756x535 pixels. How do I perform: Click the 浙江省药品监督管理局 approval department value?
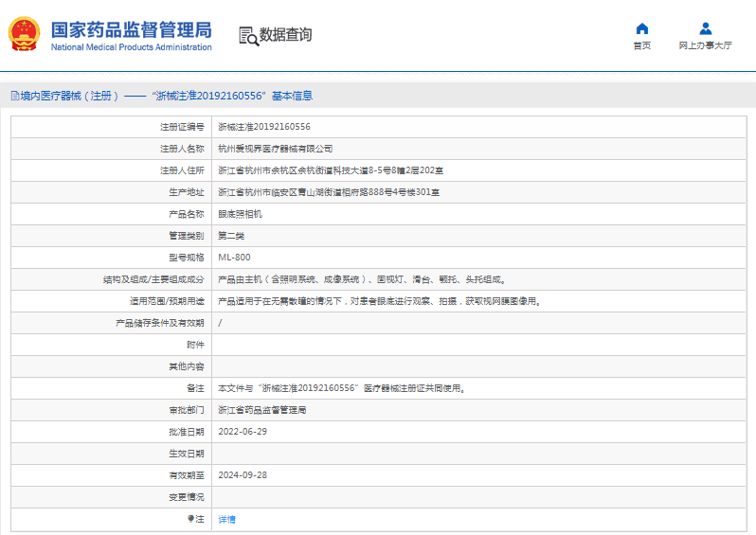[262, 410]
